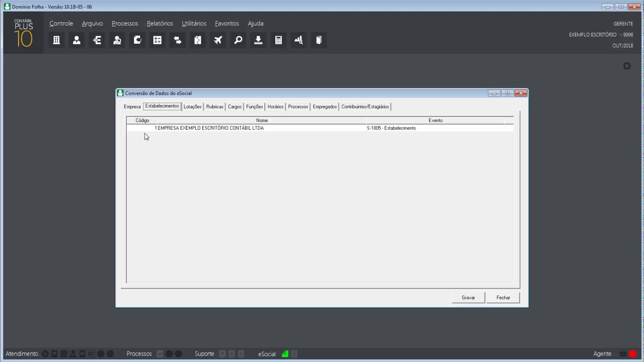Open the Controle menu
This screenshot has height=362, width=644.
pyautogui.click(x=61, y=24)
